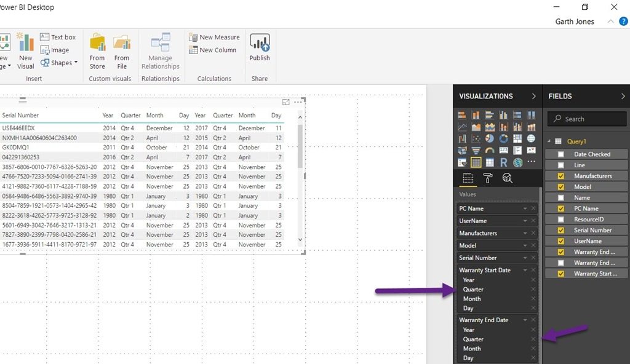Choose the Funnel visual
The image size is (630, 364).
(x=476, y=151)
